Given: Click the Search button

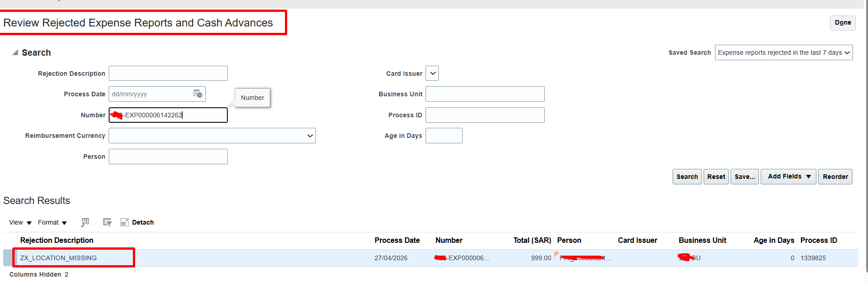Looking at the screenshot, I should click(x=687, y=177).
